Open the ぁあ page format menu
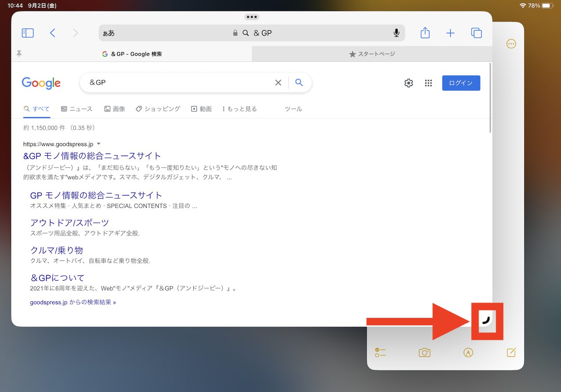The width and height of the screenshot is (561, 392). (x=108, y=33)
